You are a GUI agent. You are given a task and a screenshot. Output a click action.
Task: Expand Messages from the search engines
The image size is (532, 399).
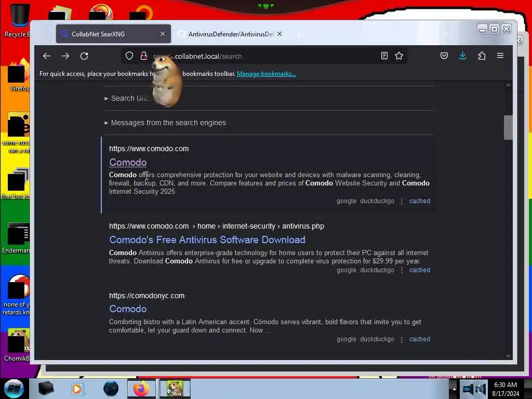click(165, 123)
